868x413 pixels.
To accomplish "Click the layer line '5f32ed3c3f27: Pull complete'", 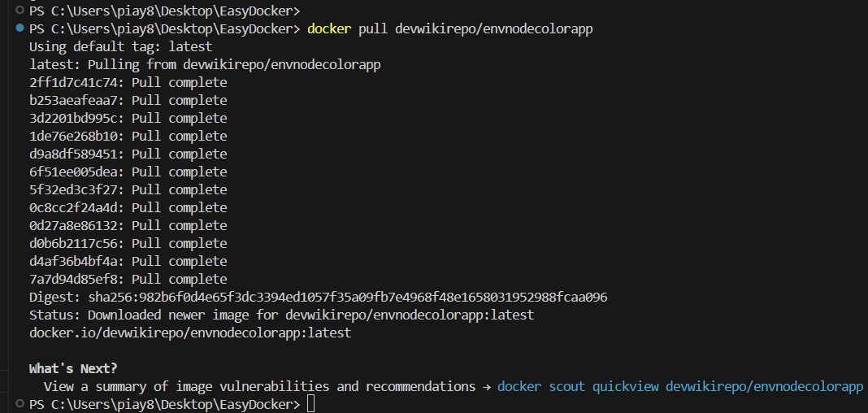I will pos(128,190).
